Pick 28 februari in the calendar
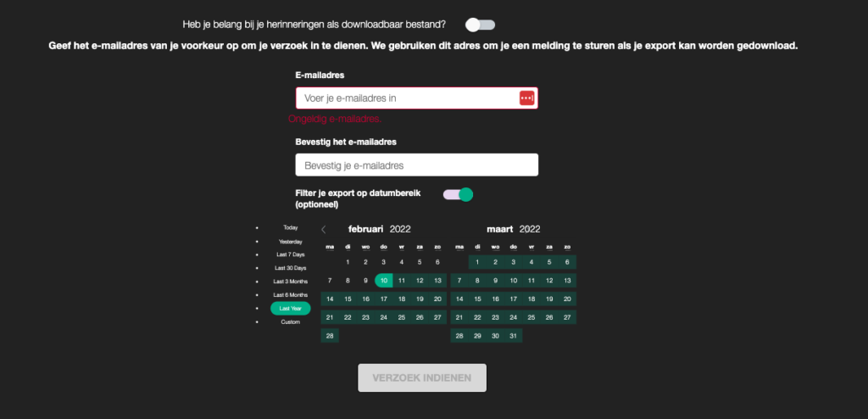This screenshot has width=868, height=419. 330,336
